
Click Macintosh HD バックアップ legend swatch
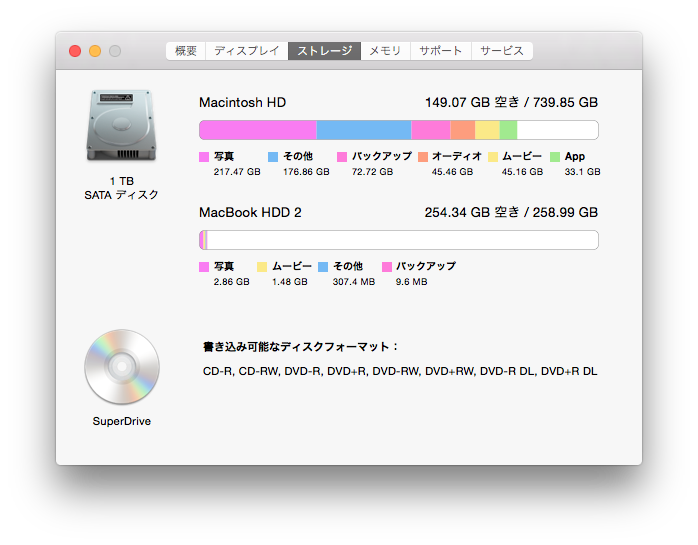click(342, 157)
